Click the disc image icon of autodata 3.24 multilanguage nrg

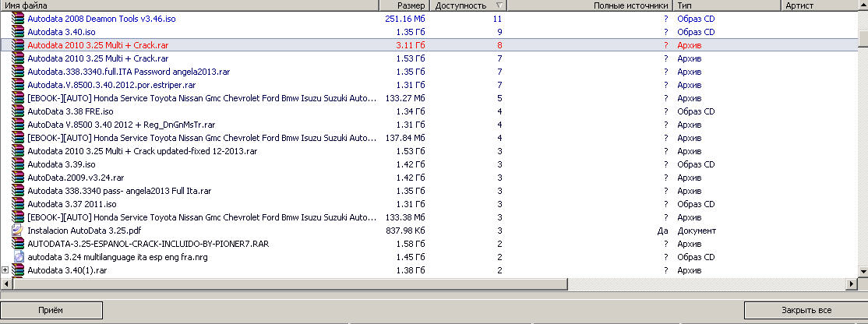[x=18, y=258]
